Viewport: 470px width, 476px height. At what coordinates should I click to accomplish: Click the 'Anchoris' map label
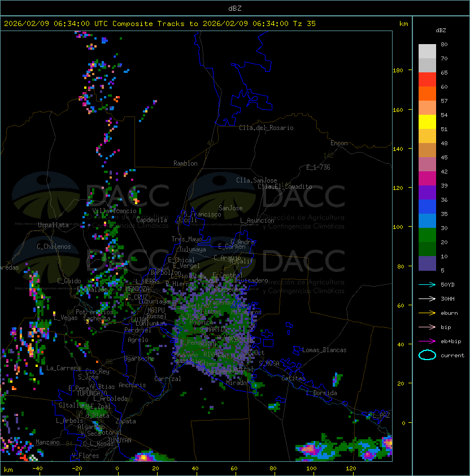coord(132,385)
